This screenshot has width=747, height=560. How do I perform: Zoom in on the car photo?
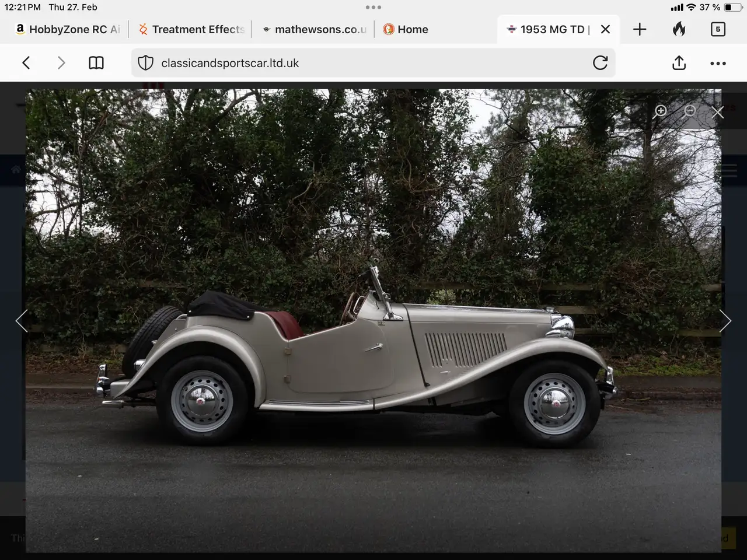(x=661, y=111)
